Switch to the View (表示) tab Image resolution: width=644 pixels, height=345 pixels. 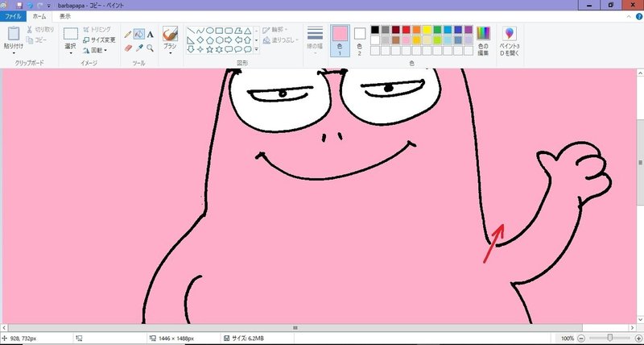pyautogui.click(x=65, y=16)
